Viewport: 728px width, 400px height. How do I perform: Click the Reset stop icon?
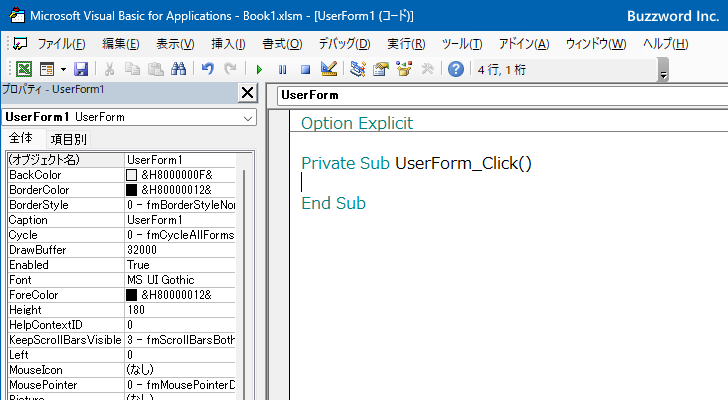tap(305, 70)
